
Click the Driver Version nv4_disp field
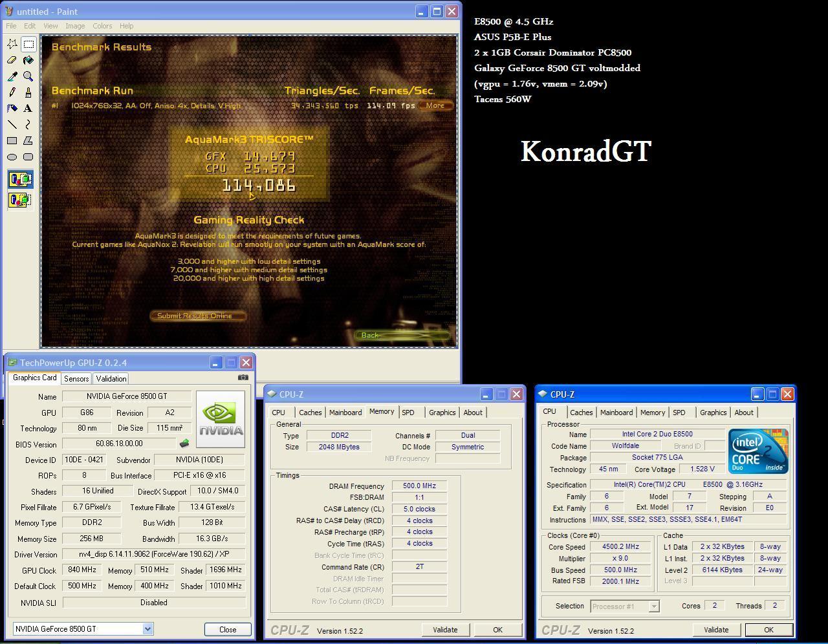pyautogui.click(x=154, y=555)
